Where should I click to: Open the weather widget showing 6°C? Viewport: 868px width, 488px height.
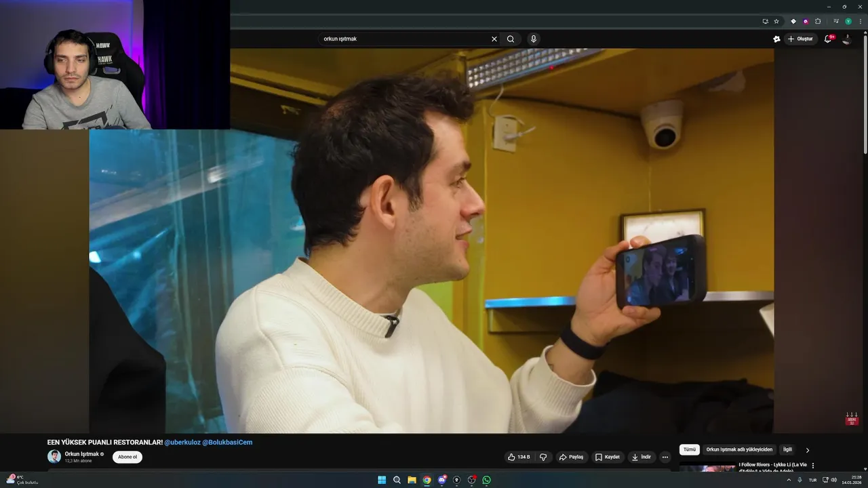(22, 480)
